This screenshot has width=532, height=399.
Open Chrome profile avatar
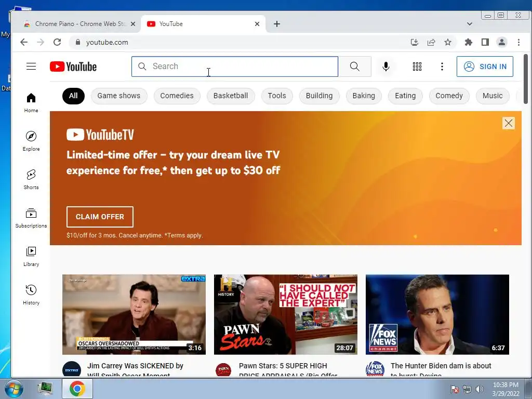pos(502,42)
